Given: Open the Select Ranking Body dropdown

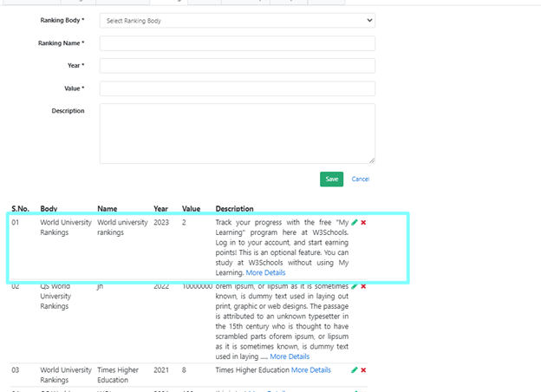Looking at the screenshot, I should 238,20.
